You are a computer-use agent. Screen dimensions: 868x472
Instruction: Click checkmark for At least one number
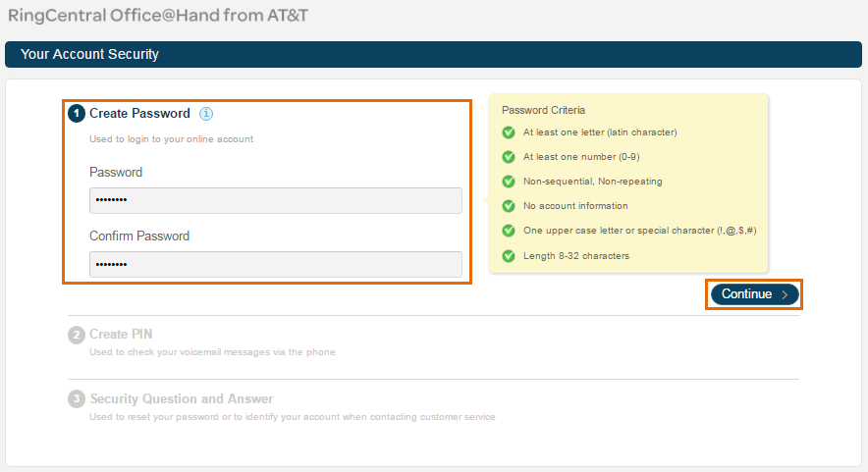(509, 157)
